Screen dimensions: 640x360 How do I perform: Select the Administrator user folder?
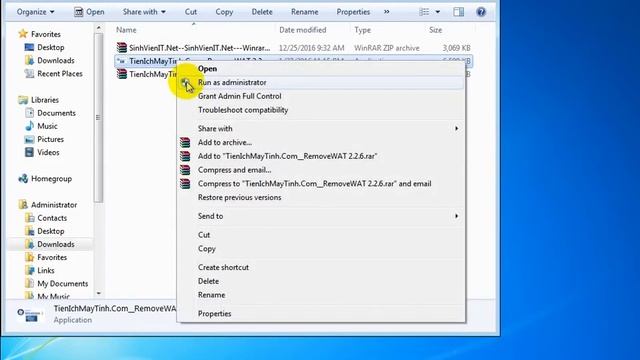point(48,205)
